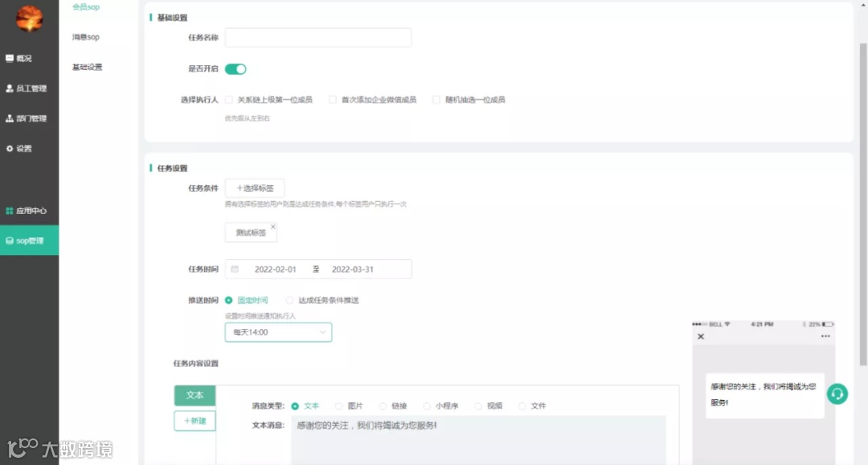The image size is (868, 465).
Task: Click the 文本 content tab button
Action: click(x=194, y=395)
